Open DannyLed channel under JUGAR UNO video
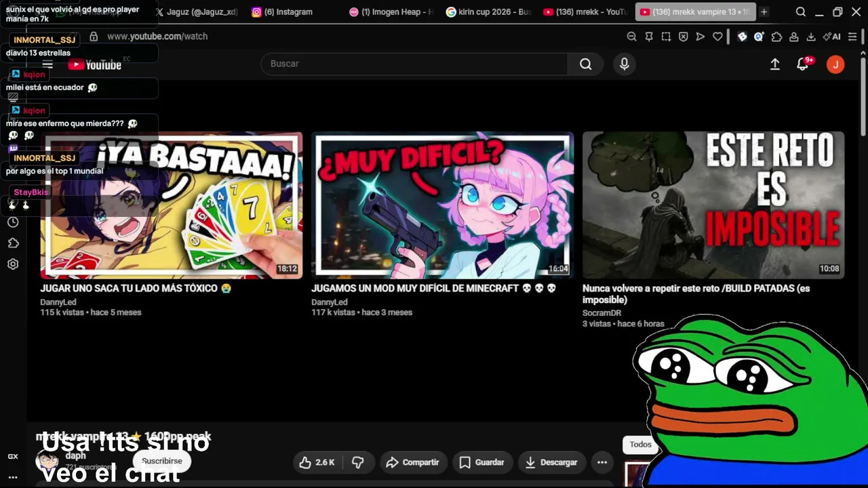The image size is (868, 488). [x=58, y=302]
